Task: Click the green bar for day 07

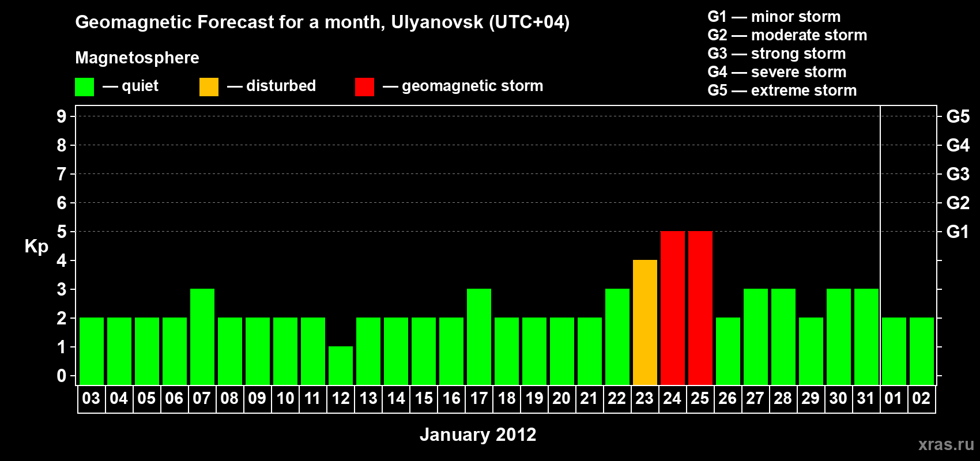Action: click(x=202, y=337)
